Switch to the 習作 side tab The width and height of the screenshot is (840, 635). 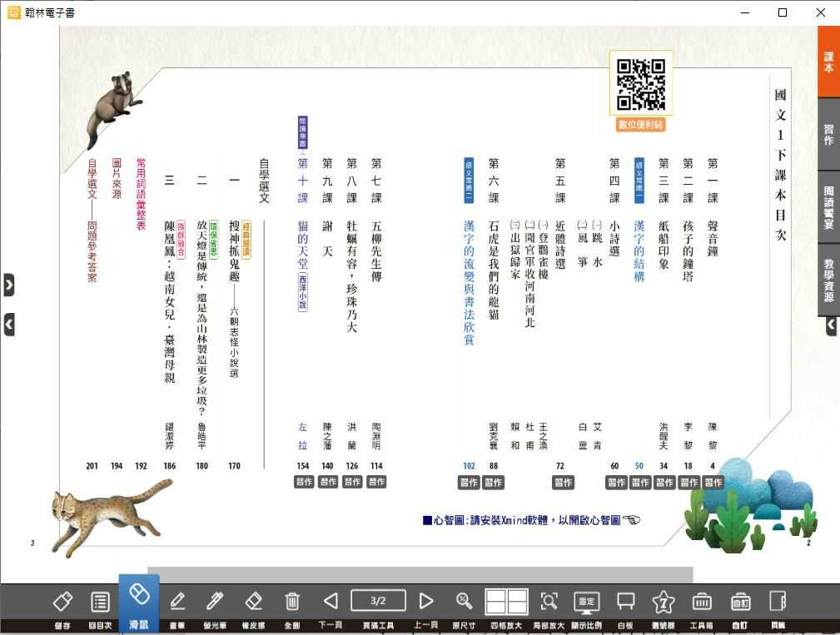tap(828, 134)
